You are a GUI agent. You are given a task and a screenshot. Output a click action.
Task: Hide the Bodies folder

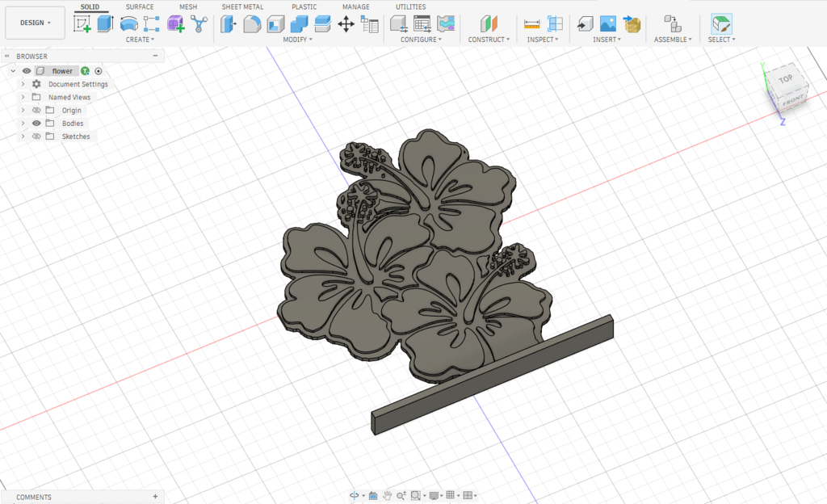36,124
